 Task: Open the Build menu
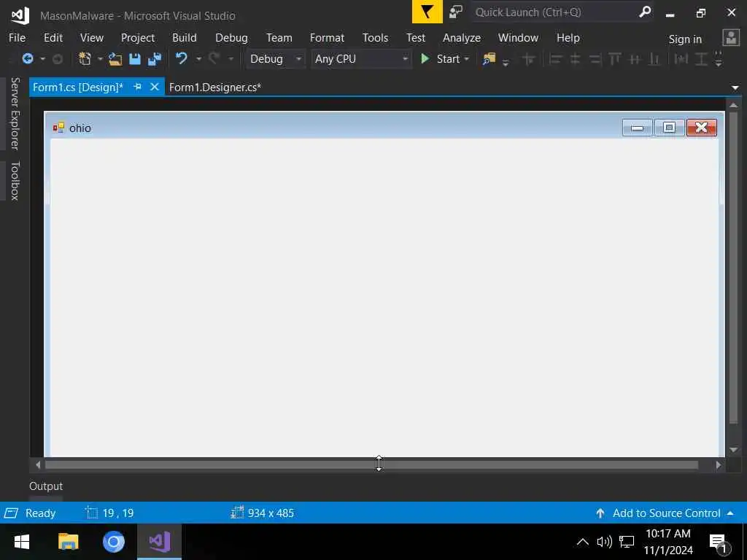click(x=185, y=38)
